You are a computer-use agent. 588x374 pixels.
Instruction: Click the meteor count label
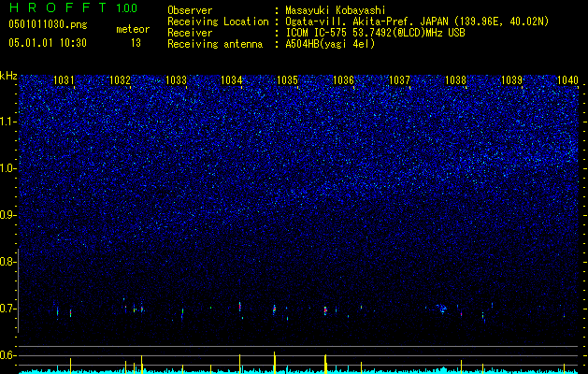(x=133, y=29)
